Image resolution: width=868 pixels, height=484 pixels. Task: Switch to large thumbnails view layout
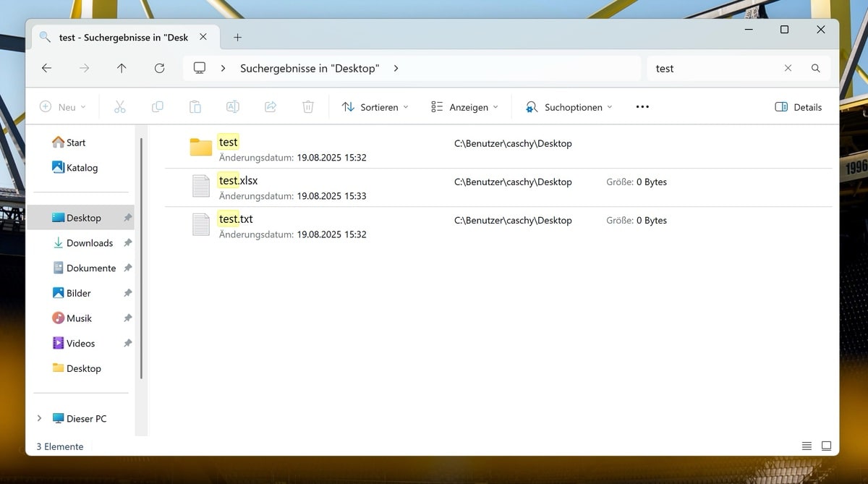[826, 446]
